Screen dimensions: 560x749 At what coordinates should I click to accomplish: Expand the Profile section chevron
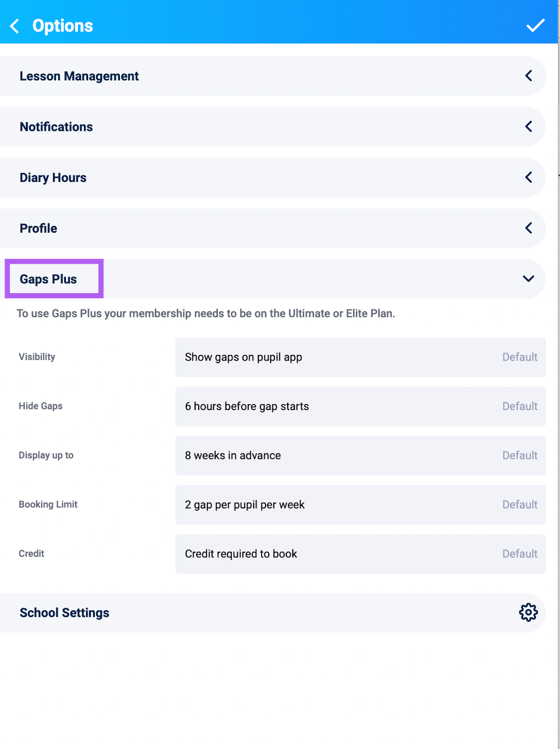point(529,228)
